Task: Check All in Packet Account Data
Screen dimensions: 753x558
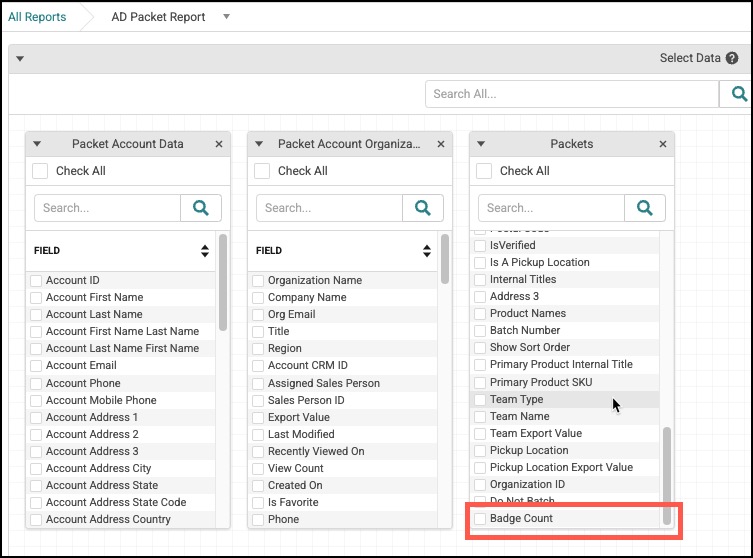Action: click(40, 171)
